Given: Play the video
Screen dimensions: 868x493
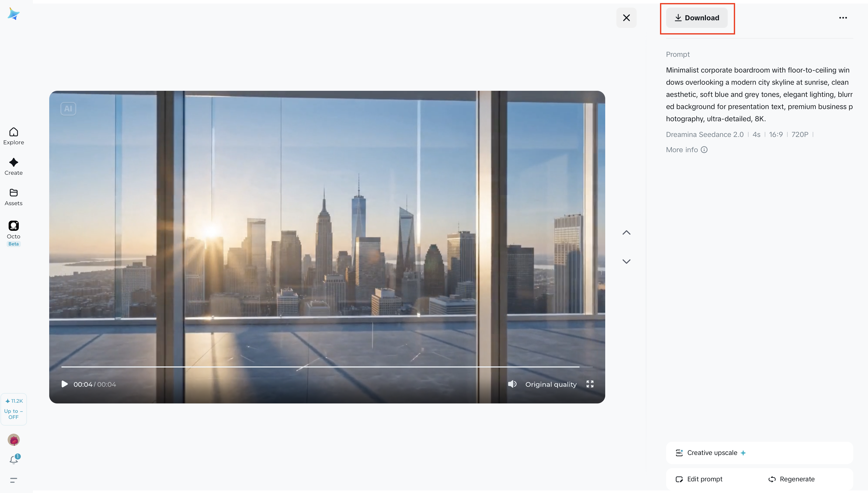Looking at the screenshot, I should (x=64, y=384).
